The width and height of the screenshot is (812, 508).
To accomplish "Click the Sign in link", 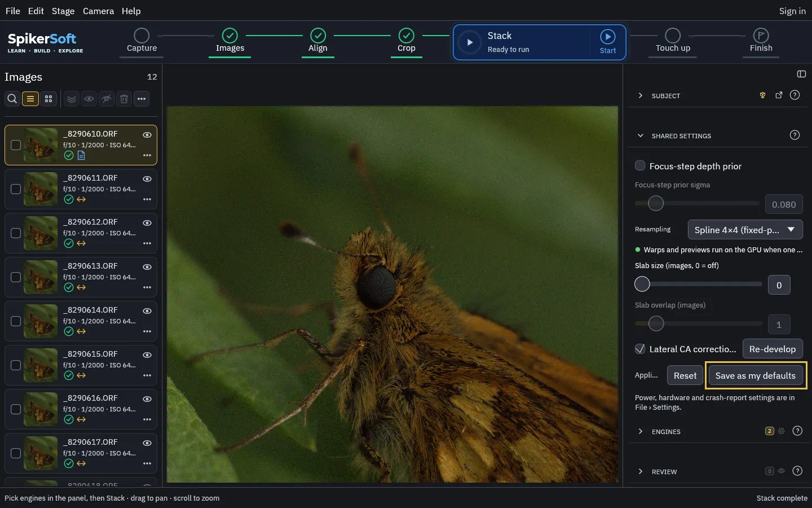I will [792, 11].
